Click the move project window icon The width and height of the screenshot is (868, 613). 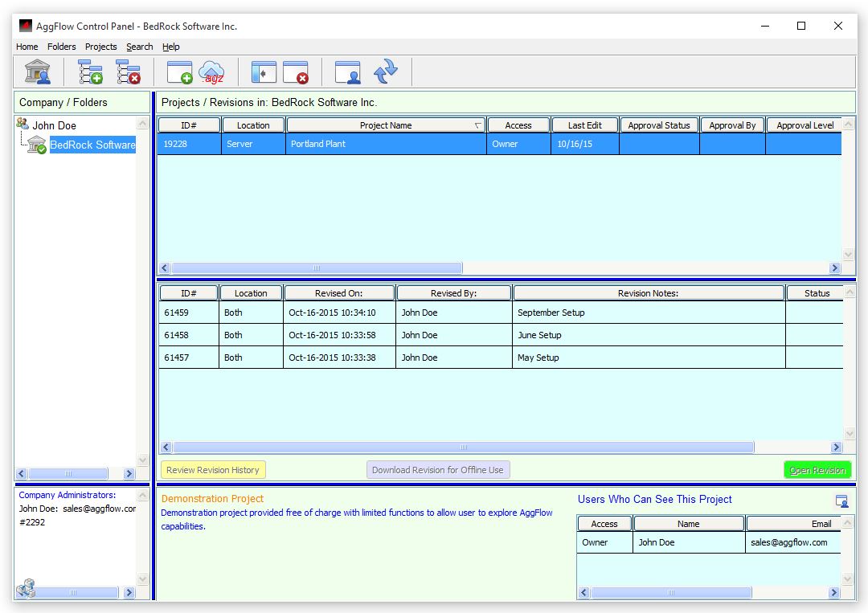pyautogui.click(x=264, y=72)
